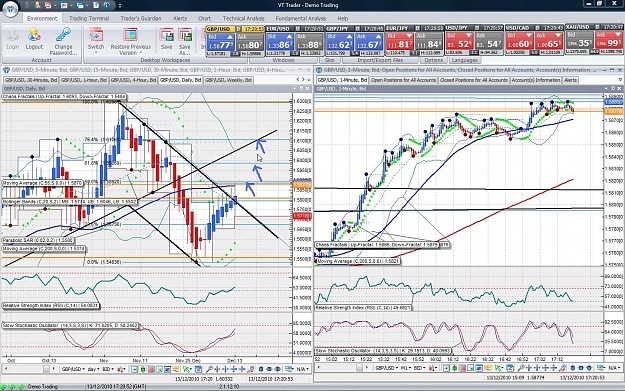Open right chart M1 interval dropdown
The width and height of the screenshot is (625, 391).
click(406, 369)
